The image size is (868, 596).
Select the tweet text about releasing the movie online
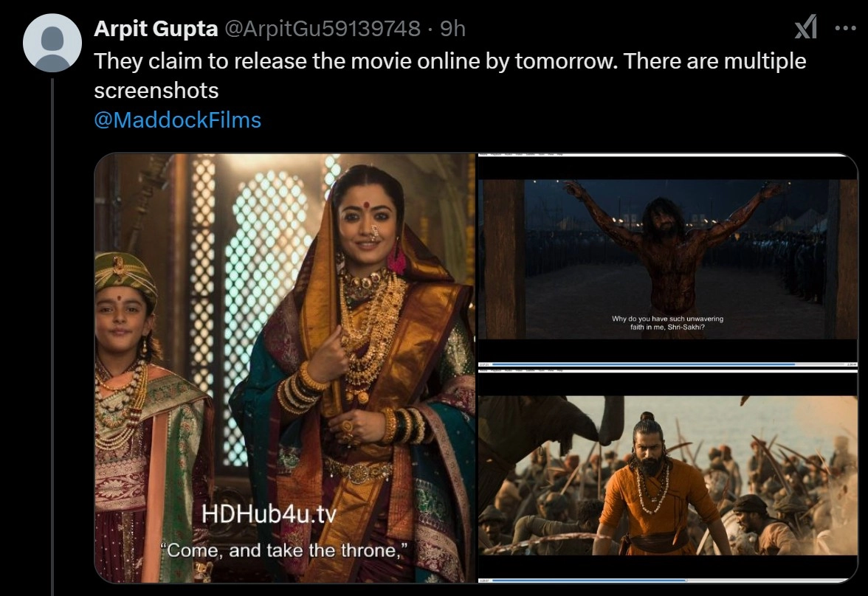pos(449,76)
